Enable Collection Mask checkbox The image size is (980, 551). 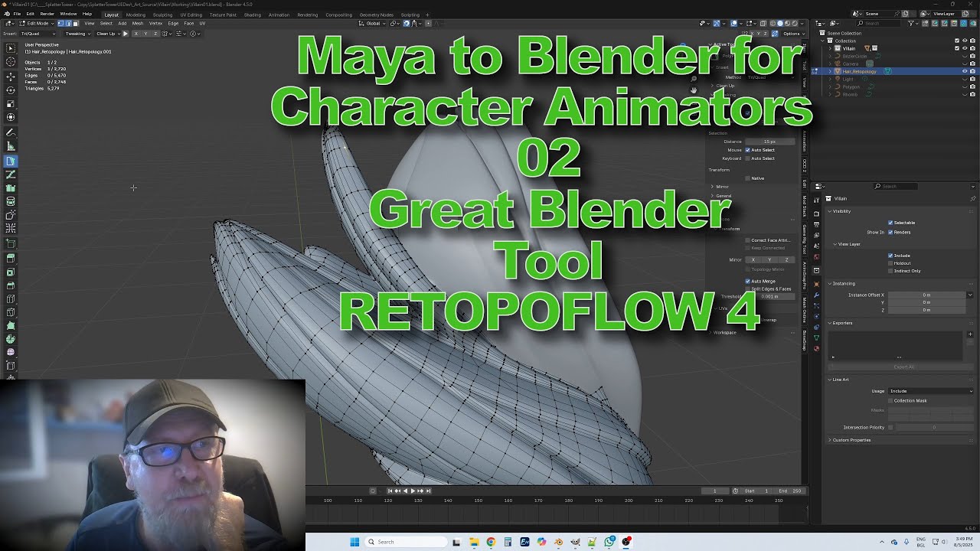(x=890, y=400)
